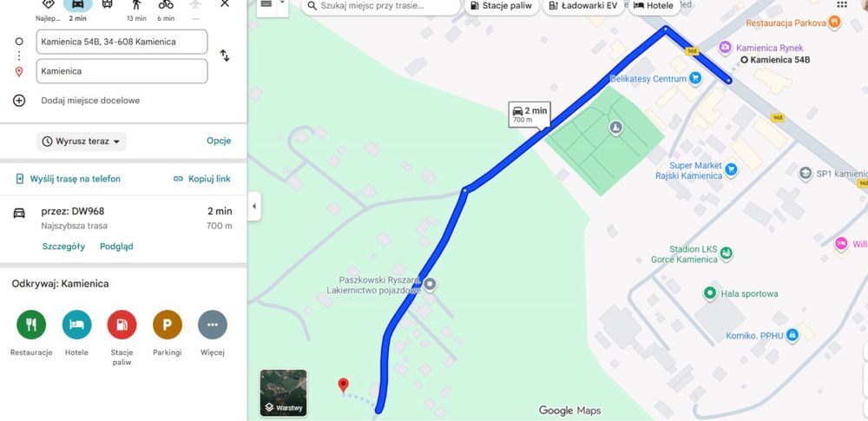Swap start and destination points
Viewport: 868px width, 421px height.
(225, 56)
